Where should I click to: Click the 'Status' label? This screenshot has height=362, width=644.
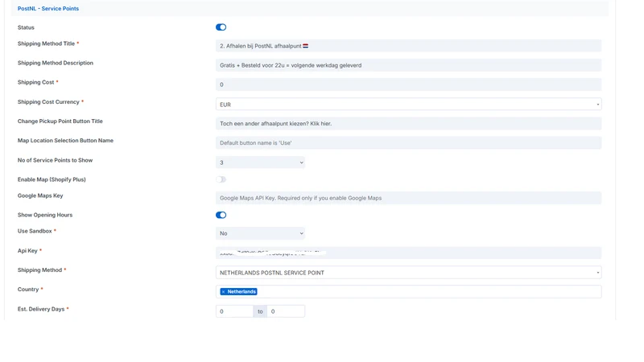26,27
